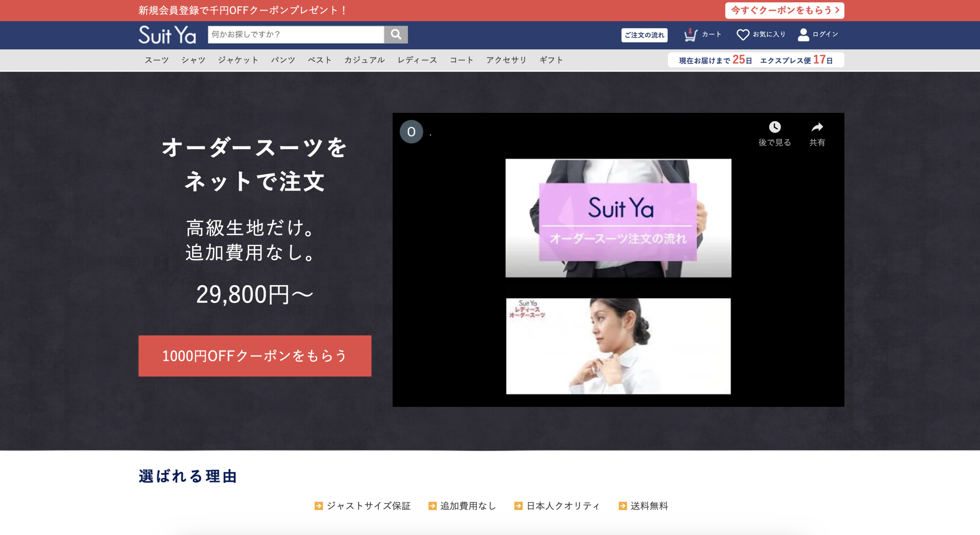The width and height of the screenshot is (980, 535).
Task: Click the round channel avatar in video
Action: pyautogui.click(x=411, y=132)
